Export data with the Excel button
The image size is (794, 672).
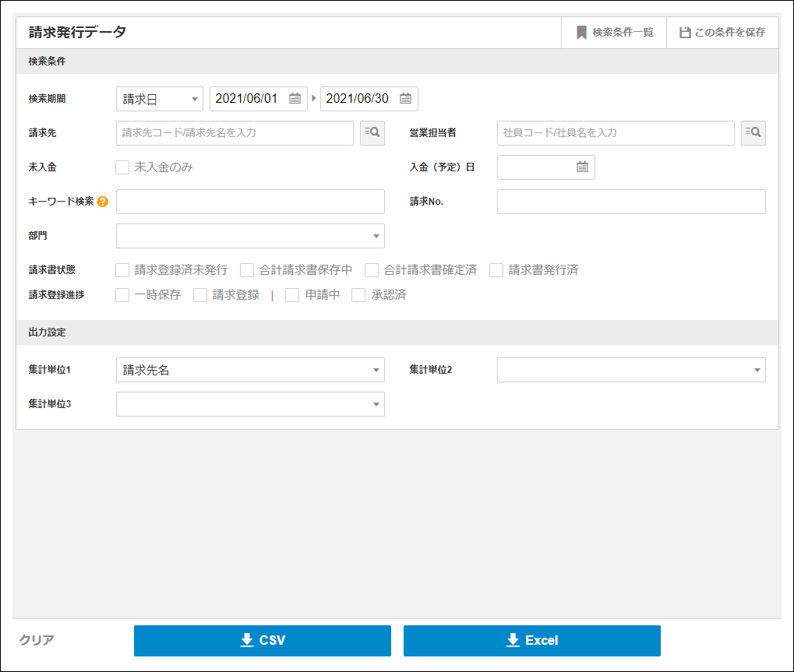532,641
